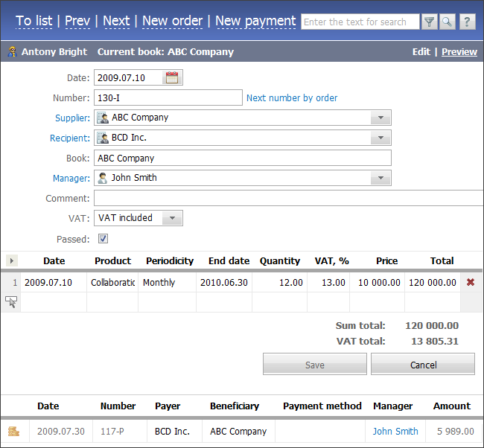Click the Product column header
Screen dimensions: 484x448
pos(112,260)
